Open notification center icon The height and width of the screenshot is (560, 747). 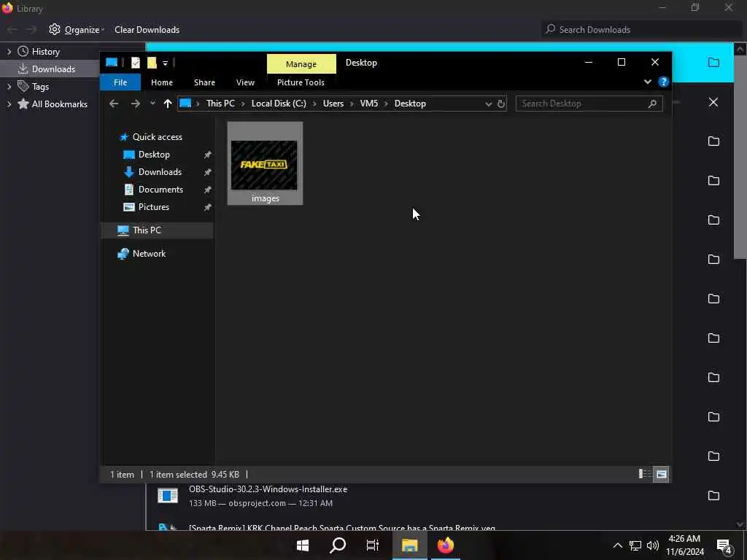[x=724, y=545]
